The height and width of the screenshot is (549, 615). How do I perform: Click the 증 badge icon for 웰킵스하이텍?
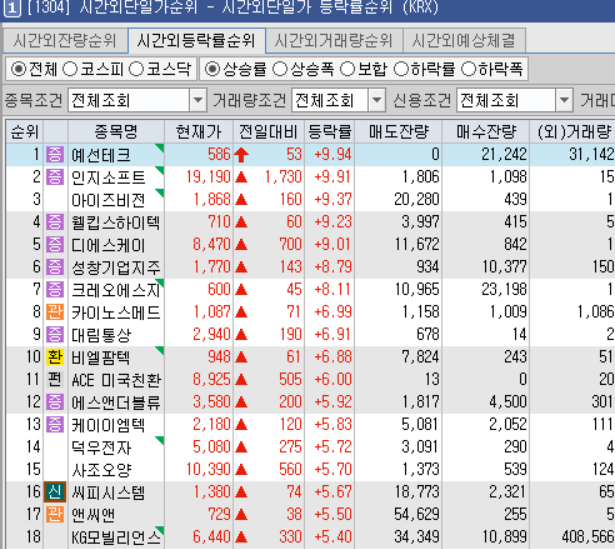coord(55,222)
